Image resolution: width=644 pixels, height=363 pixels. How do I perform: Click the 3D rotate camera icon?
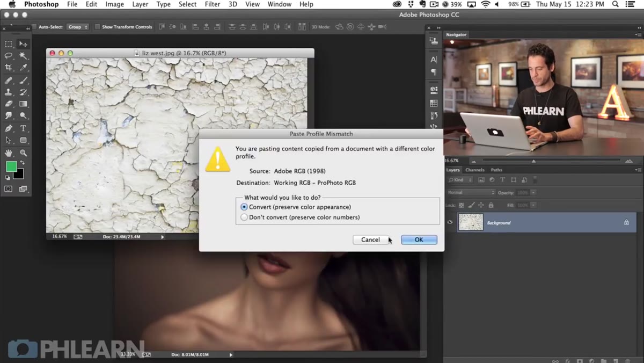(339, 27)
